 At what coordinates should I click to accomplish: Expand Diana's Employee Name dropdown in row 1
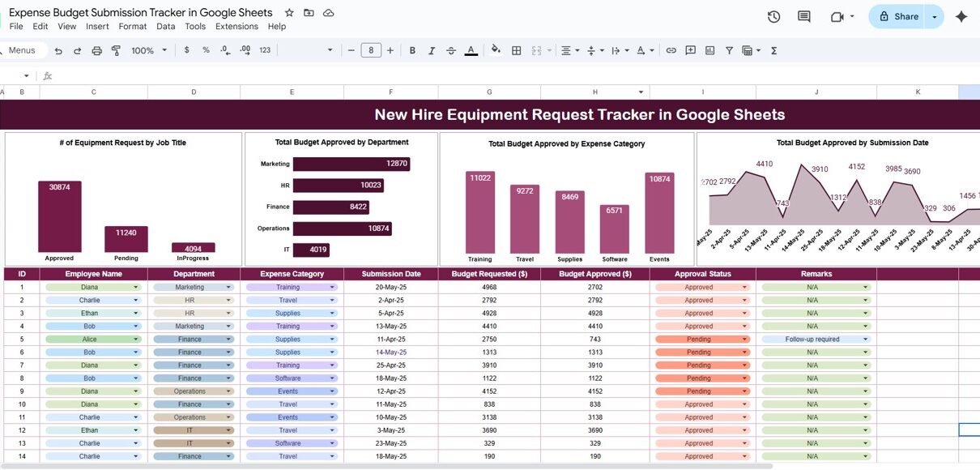[x=136, y=288]
